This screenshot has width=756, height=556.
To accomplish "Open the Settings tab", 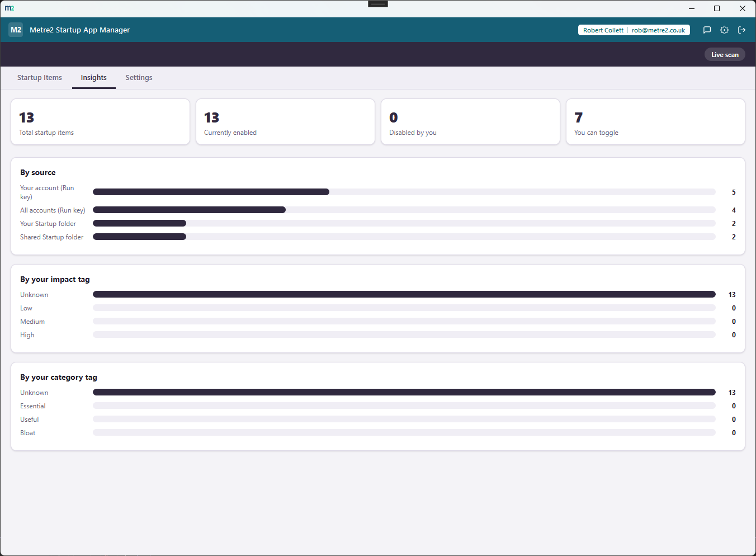I will click(139, 78).
